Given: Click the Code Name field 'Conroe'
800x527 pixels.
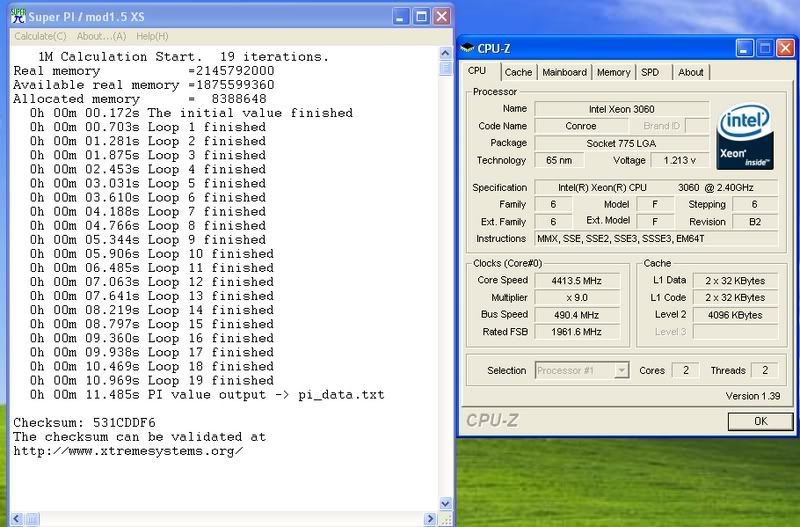Looking at the screenshot, I should (581, 126).
